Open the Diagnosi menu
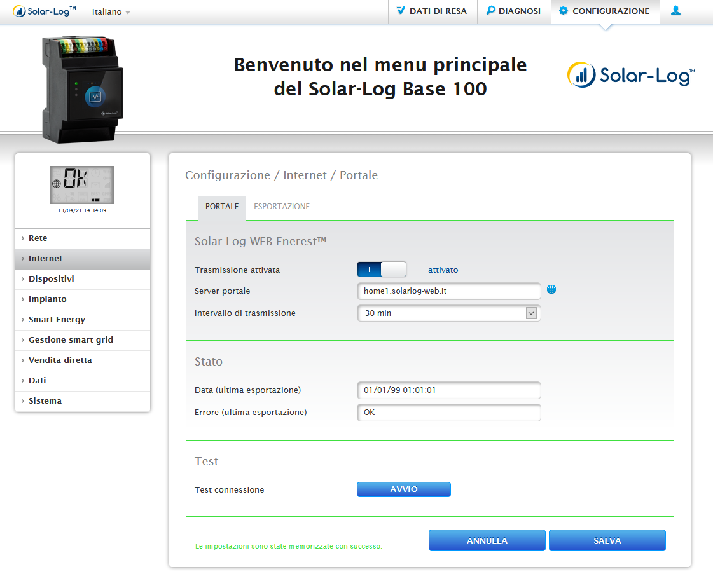Viewport: 713px width, 588px height. [513, 11]
